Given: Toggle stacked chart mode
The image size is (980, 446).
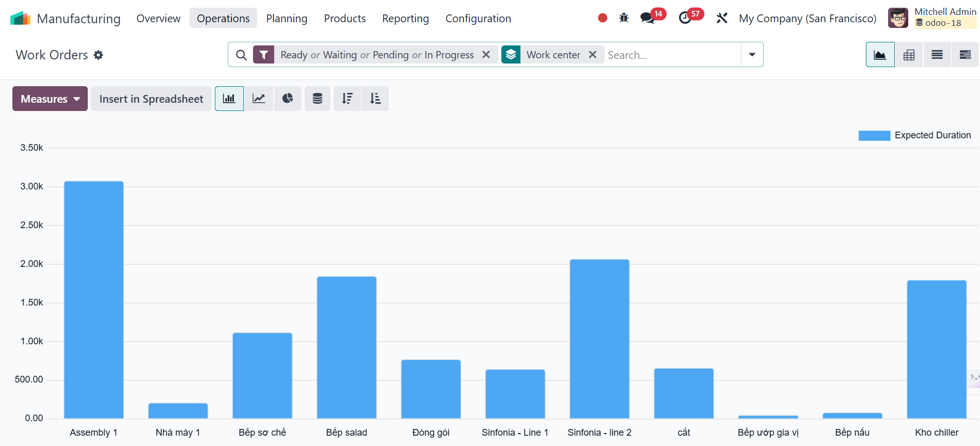Looking at the screenshot, I should click(x=318, y=99).
